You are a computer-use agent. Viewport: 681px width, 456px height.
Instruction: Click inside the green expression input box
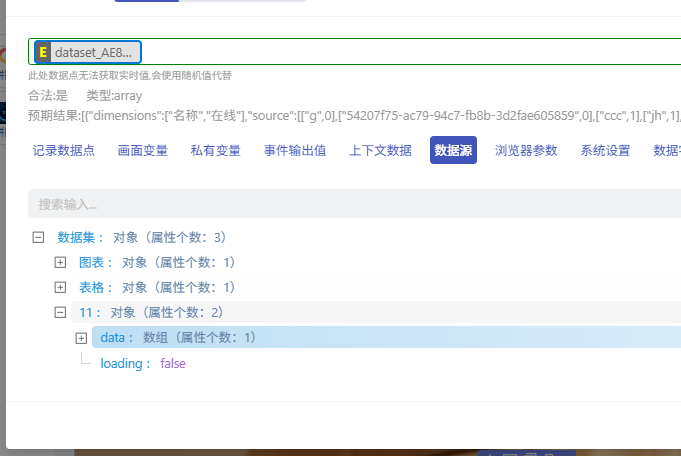click(410, 52)
